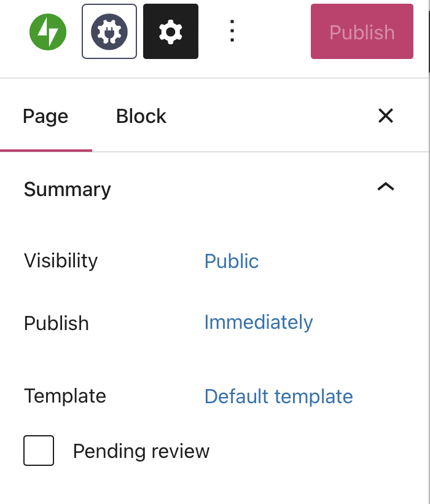Switch to the Block tab
This screenshot has width=430, height=504.
coord(141,116)
